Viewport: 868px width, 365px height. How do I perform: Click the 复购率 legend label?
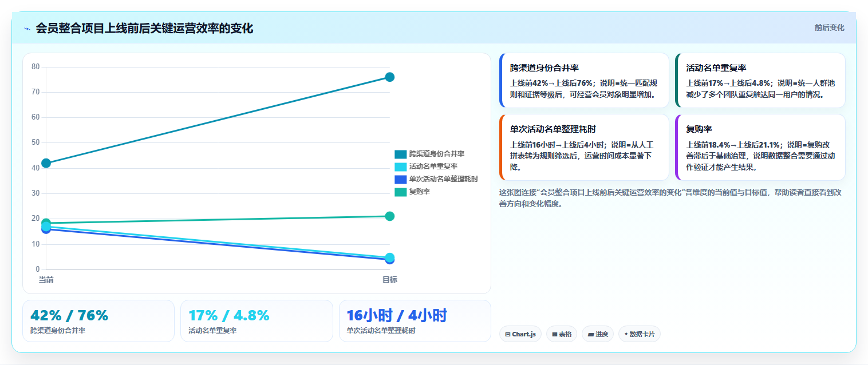click(x=419, y=192)
